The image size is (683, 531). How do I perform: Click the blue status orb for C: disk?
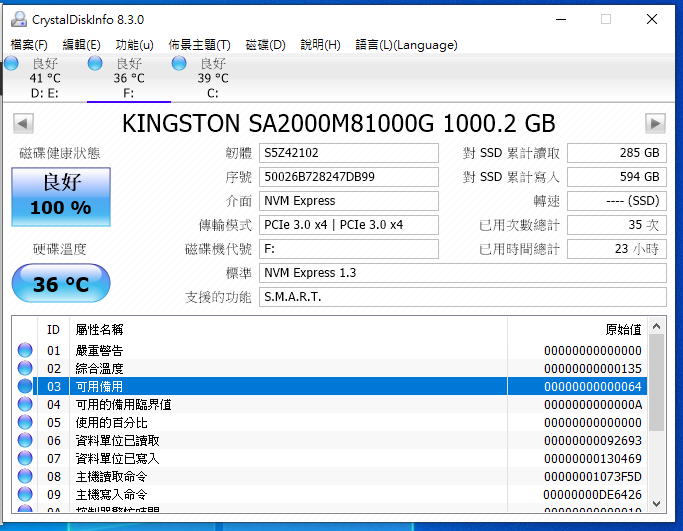[179, 64]
